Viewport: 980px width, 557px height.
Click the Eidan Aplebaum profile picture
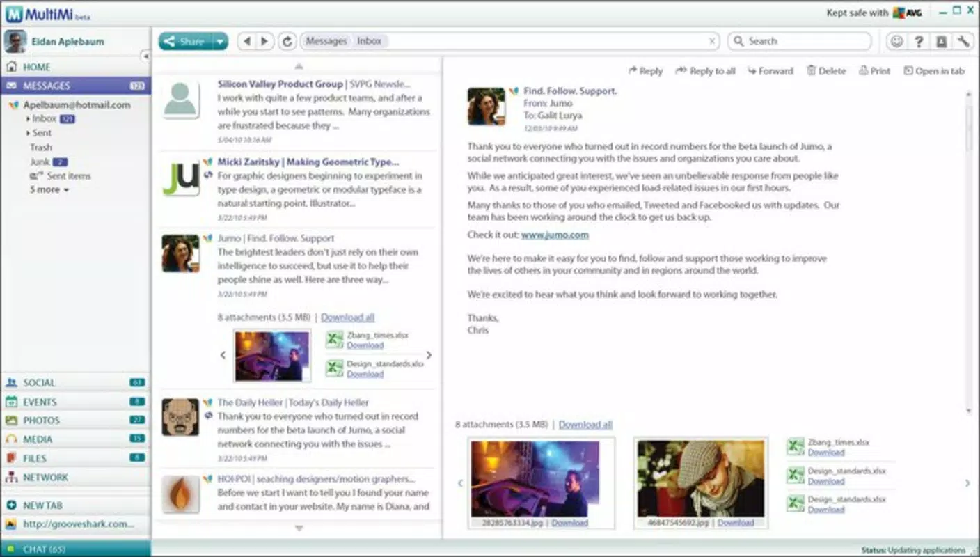point(15,41)
